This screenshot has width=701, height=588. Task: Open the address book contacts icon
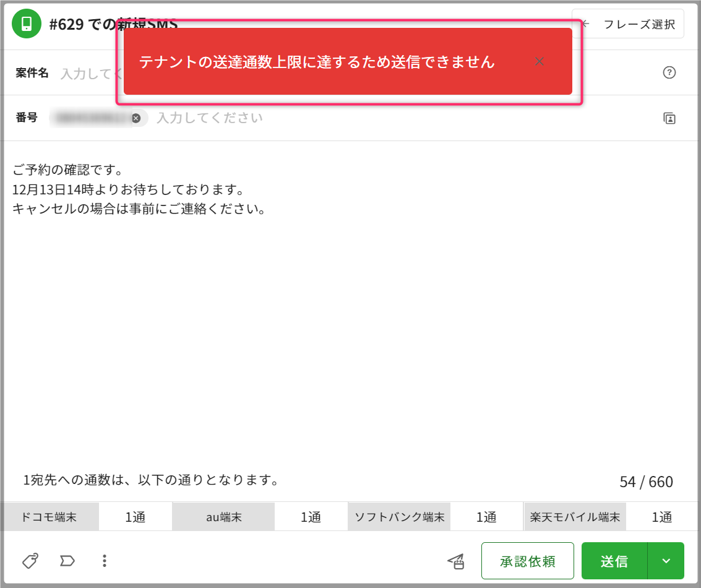669,118
